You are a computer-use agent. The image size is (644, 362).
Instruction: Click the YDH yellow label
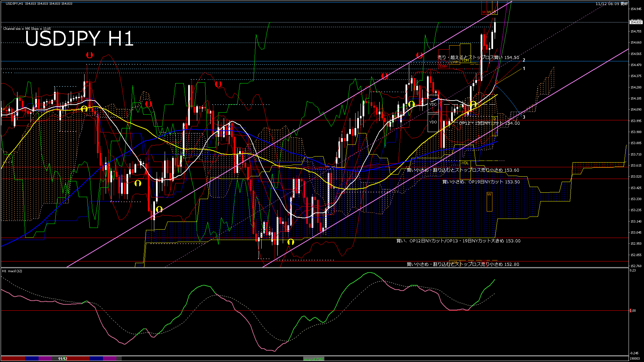click(465, 60)
